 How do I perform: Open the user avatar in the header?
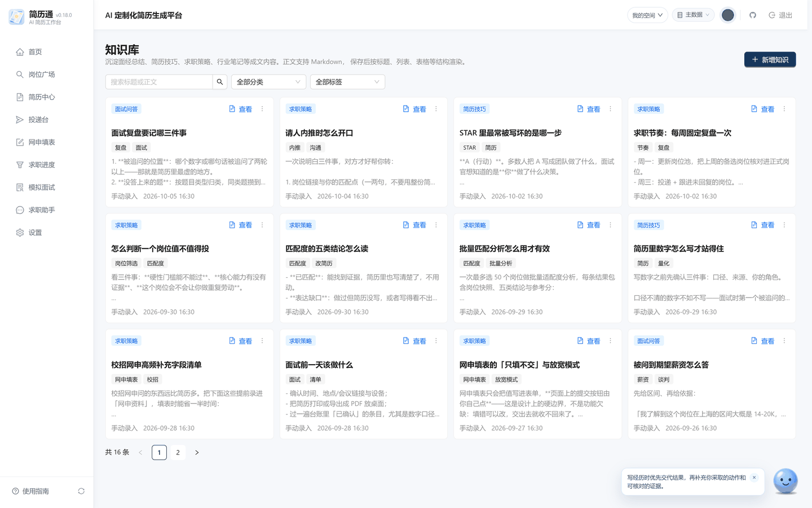(x=728, y=15)
